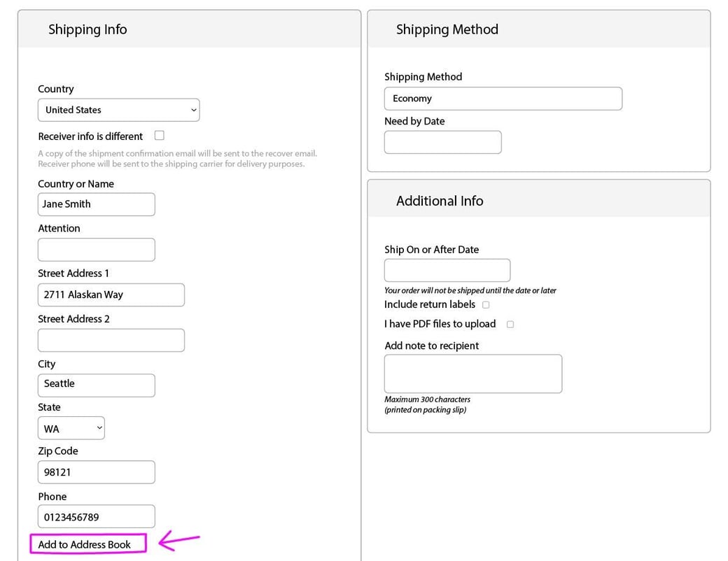Click the Shipping Method panel heading

(x=538, y=29)
